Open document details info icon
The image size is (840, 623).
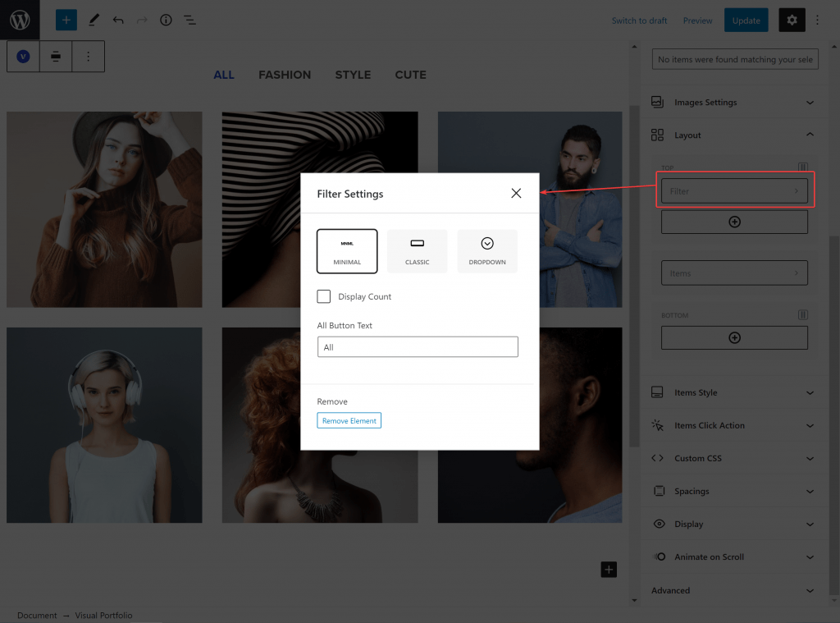[166, 21]
